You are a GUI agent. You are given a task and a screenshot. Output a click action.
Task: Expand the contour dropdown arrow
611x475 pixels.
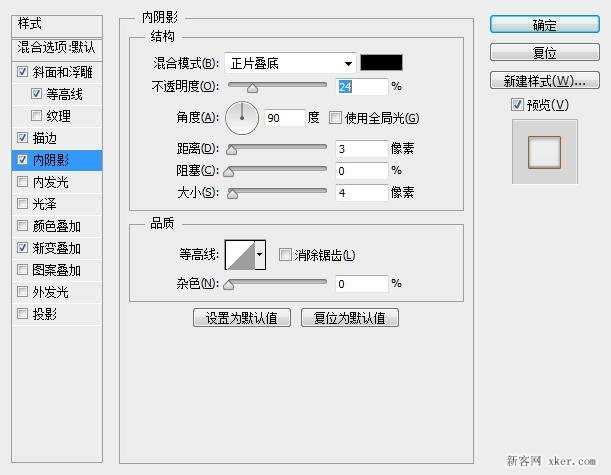click(261, 256)
